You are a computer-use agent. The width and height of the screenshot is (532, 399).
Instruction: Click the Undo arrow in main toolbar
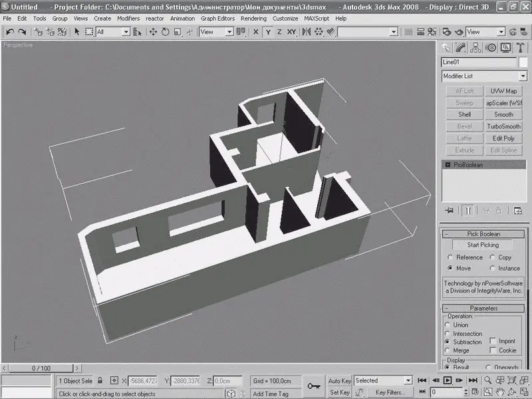10,32
